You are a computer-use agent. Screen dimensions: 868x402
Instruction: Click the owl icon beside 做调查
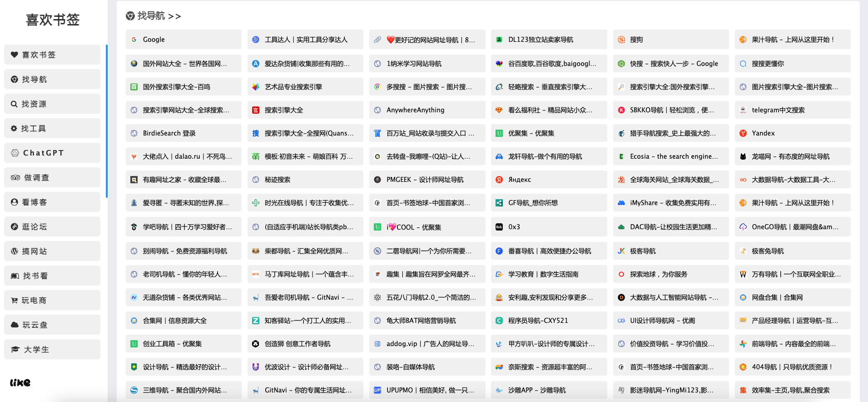pyautogui.click(x=15, y=177)
